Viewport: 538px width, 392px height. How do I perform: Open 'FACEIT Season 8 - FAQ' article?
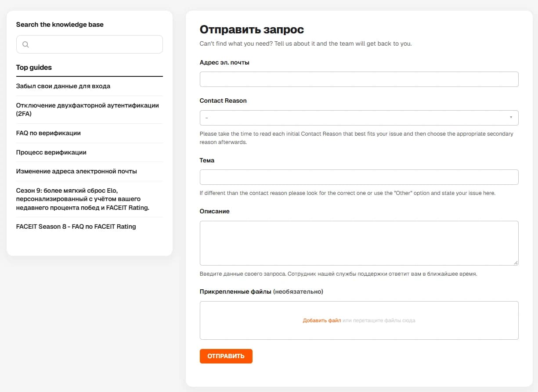76,227
